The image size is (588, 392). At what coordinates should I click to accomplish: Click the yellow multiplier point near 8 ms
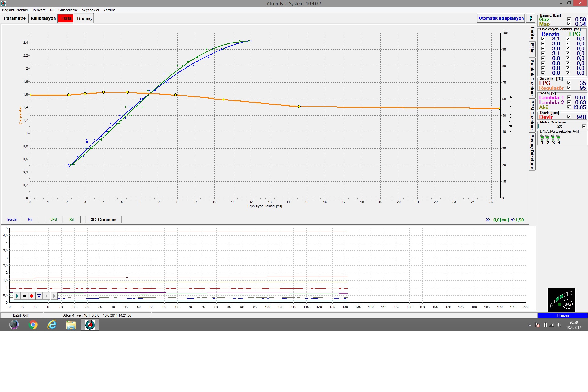(x=175, y=95)
